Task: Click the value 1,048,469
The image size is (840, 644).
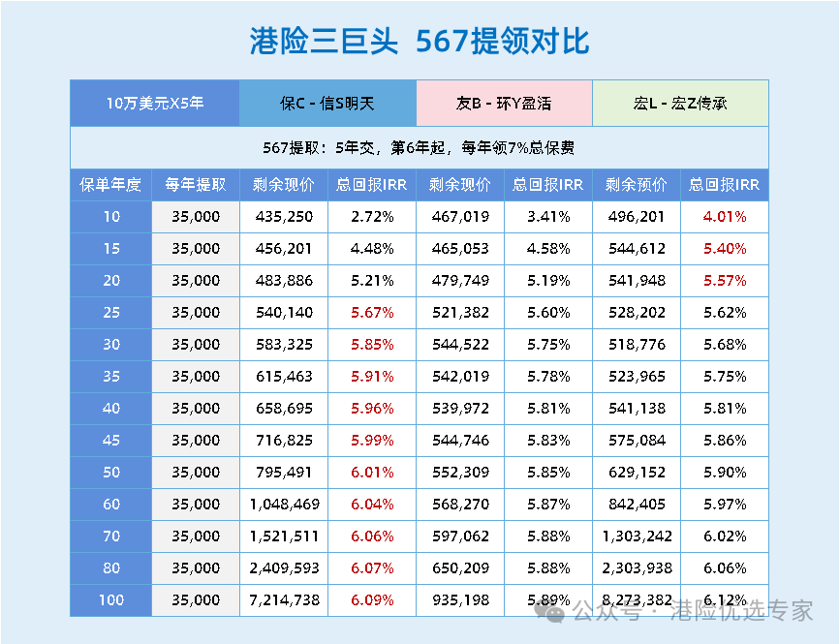Action: (x=284, y=505)
